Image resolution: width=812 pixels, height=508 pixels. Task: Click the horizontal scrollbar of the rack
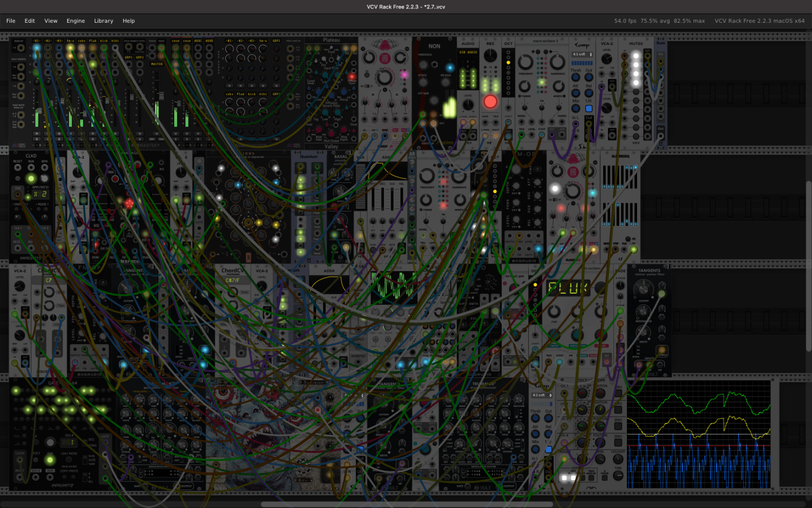coord(407,504)
